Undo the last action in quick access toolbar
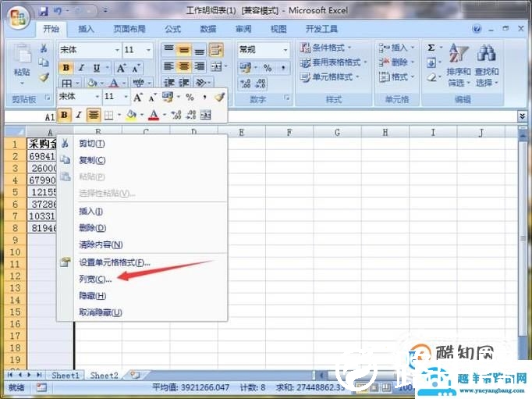Screen dimensions: 532x399 [x=58, y=11]
